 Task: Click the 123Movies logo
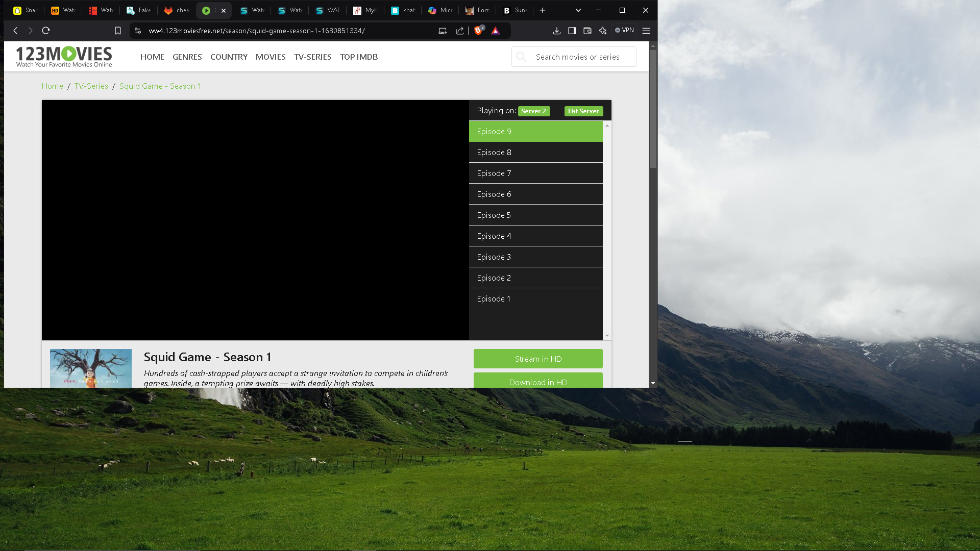(x=64, y=56)
